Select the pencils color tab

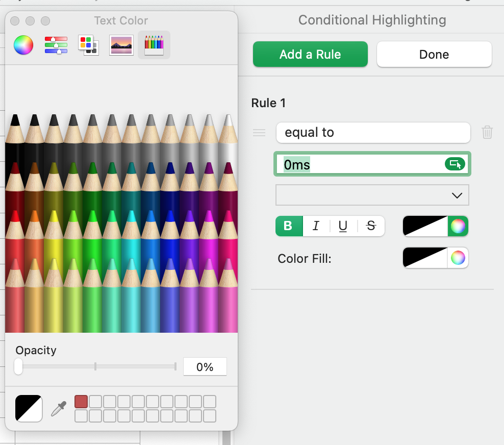[154, 45]
